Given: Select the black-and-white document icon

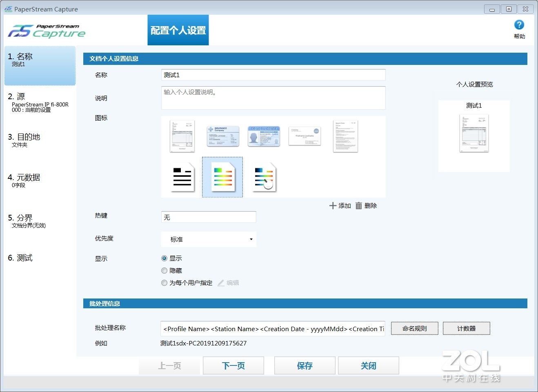Looking at the screenshot, I should click(x=182, y=177).
